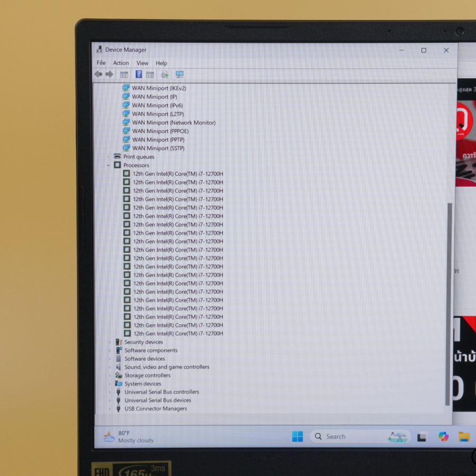476x476 pixels.
Task: Click the Device Manager vertical scrollbar
Action: (x=449, y=304)
